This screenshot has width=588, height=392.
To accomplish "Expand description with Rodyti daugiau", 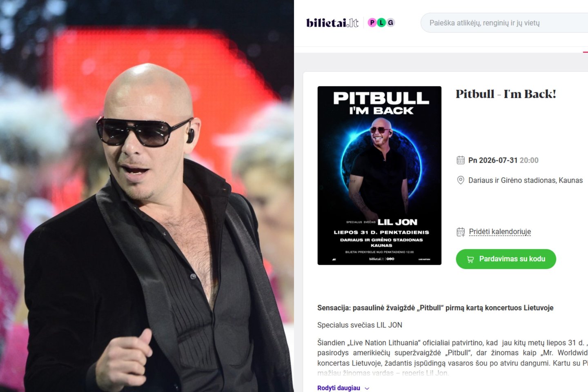I will click(339, 388).
